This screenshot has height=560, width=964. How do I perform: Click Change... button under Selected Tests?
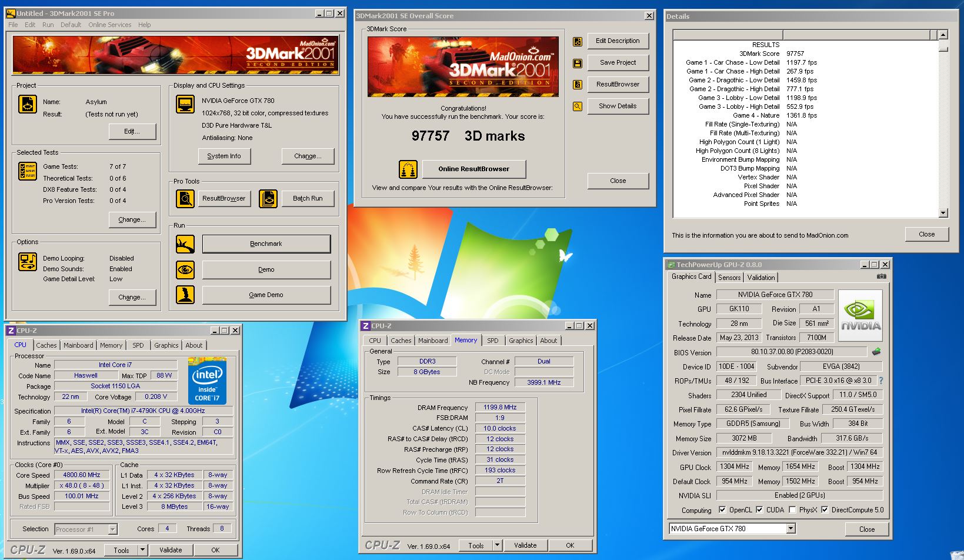click(132, 219)
